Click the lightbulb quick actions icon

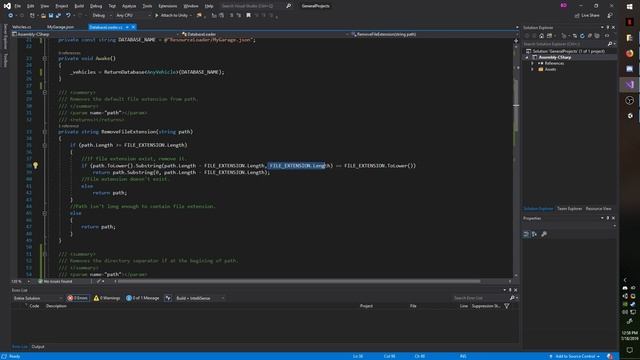pos(35,165)
